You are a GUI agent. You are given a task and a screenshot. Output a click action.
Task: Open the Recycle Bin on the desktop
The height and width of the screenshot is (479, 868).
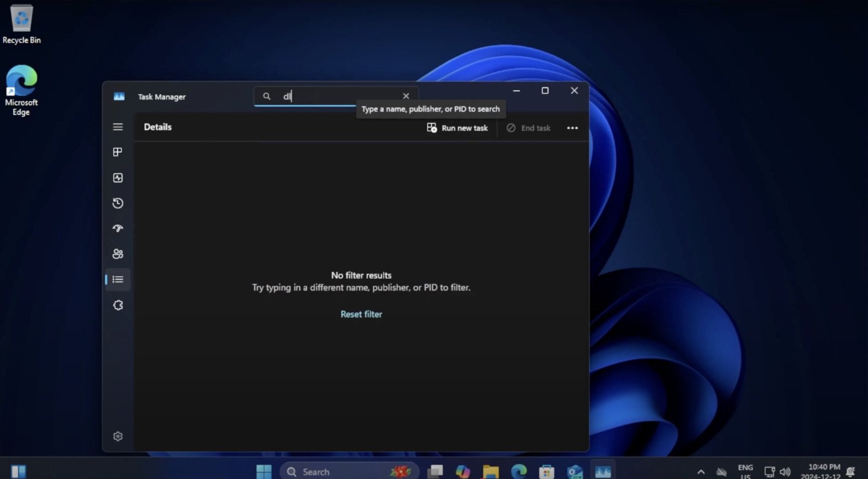coord(22,18)
